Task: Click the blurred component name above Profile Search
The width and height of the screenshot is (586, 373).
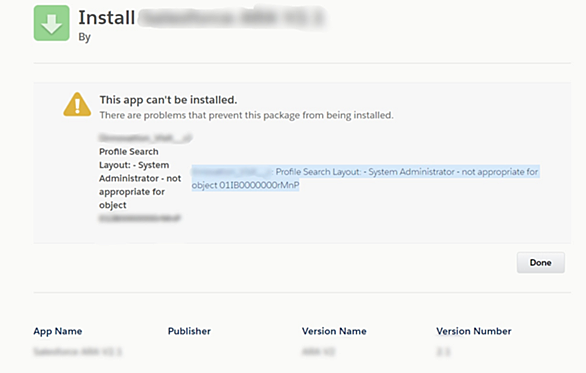Action: [145, 138]
